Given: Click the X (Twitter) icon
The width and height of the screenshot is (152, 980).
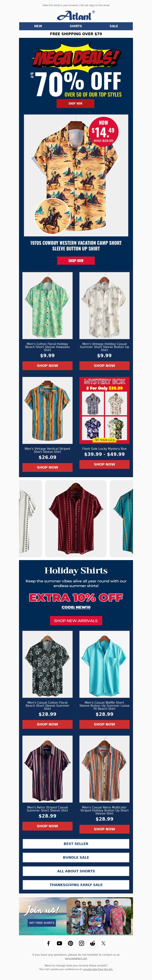Looking at the screenshot, I should [x=103, y=943].
